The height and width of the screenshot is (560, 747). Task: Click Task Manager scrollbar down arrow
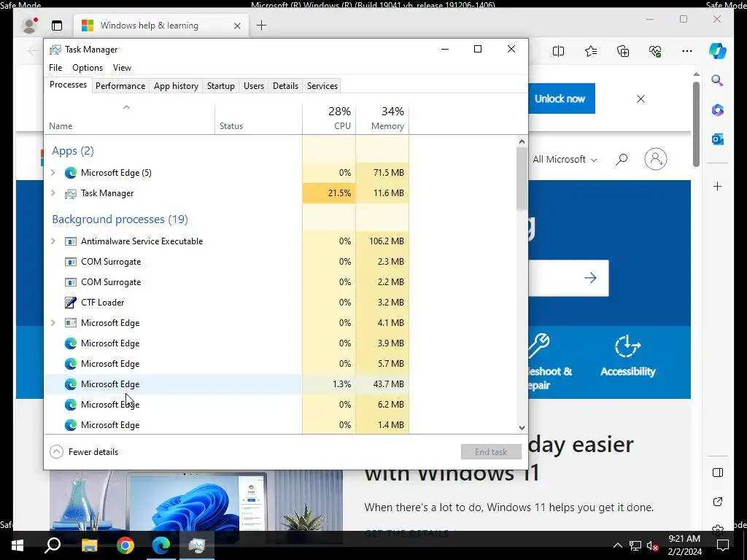point(522,427)
